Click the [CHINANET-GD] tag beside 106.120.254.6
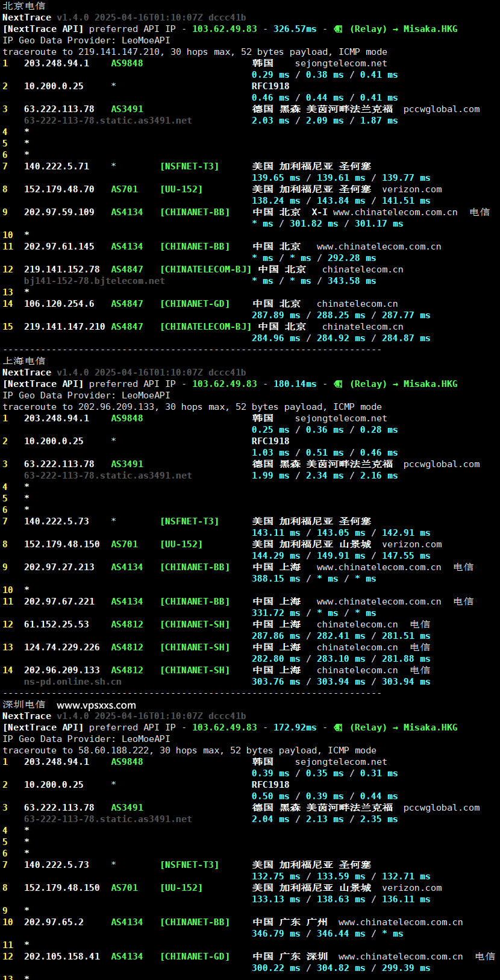500x980 pixels. point(195,304)
